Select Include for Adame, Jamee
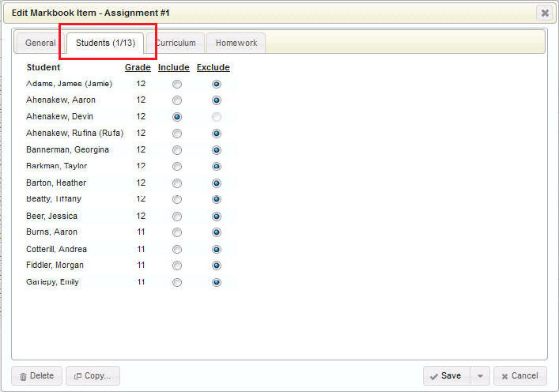 (x=176, y=84)
